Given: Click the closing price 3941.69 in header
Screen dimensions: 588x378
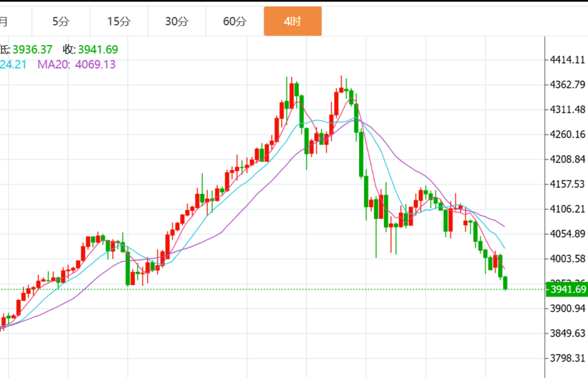Looking at the screenshot, I should pos(97,50).
